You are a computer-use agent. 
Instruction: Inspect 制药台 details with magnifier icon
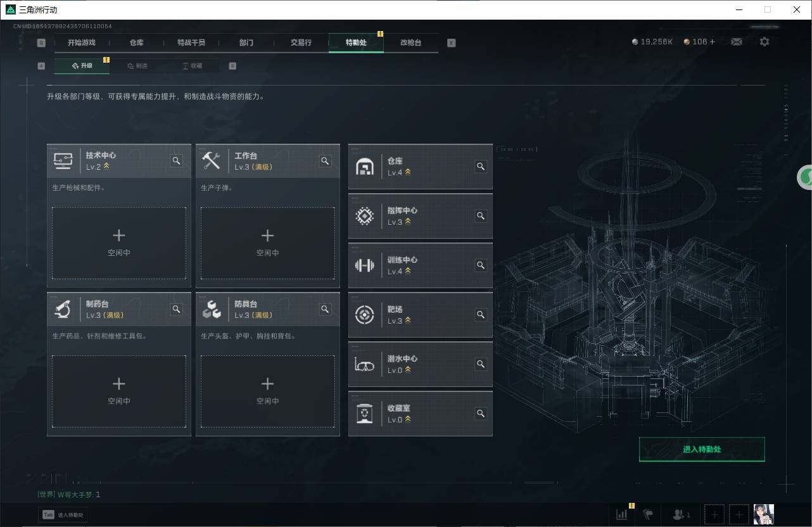(x=177, y=309)
